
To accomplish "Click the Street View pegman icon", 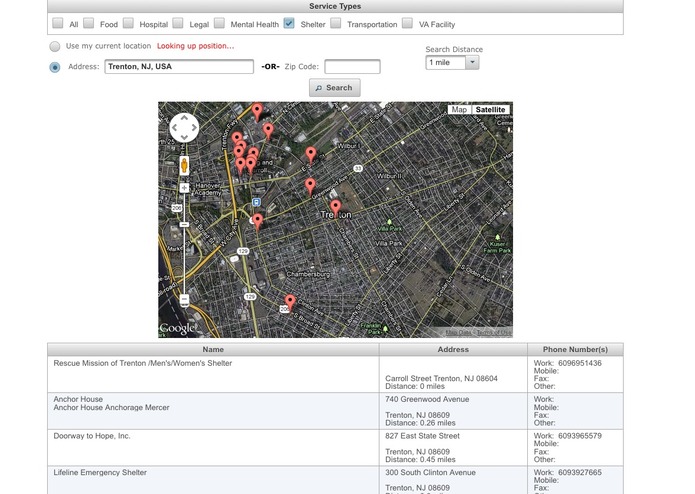I will [x=184, y=166].
